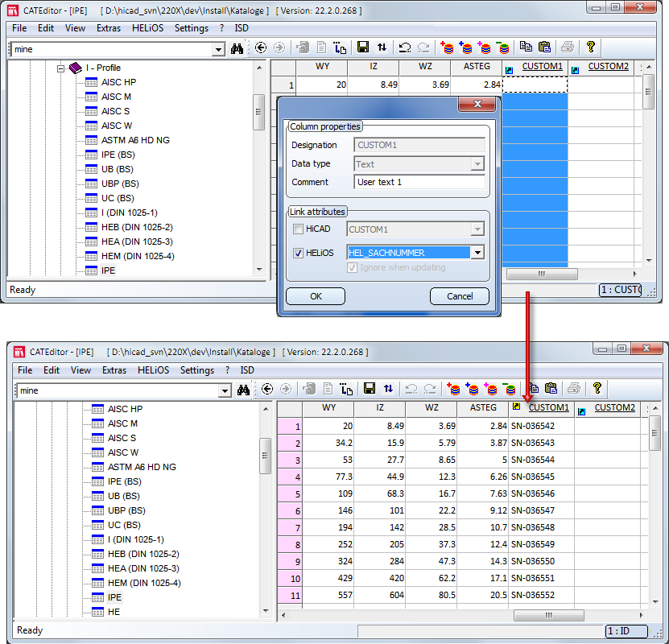The image size is (669, 644).
Task: Open the Settings menu in lower window
Action: pyautogui.click(x=196, y=370)
